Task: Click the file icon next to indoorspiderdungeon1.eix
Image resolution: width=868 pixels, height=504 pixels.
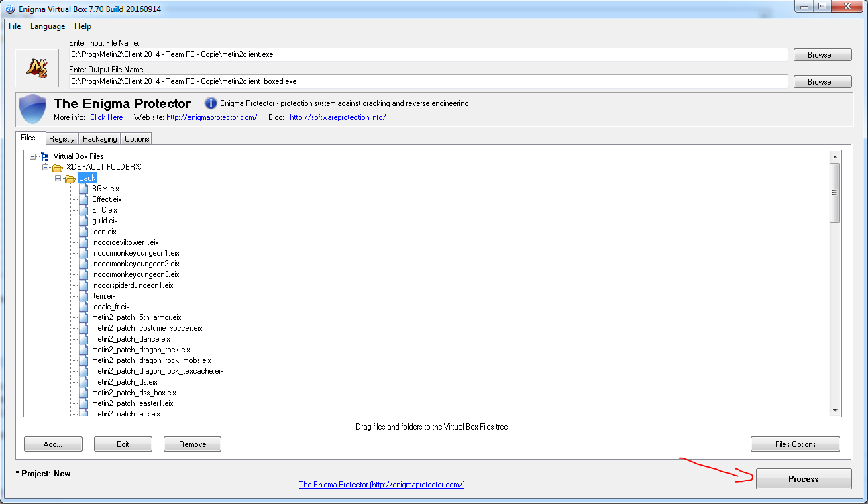Action: pyautogui.click(x=83, y=285)
